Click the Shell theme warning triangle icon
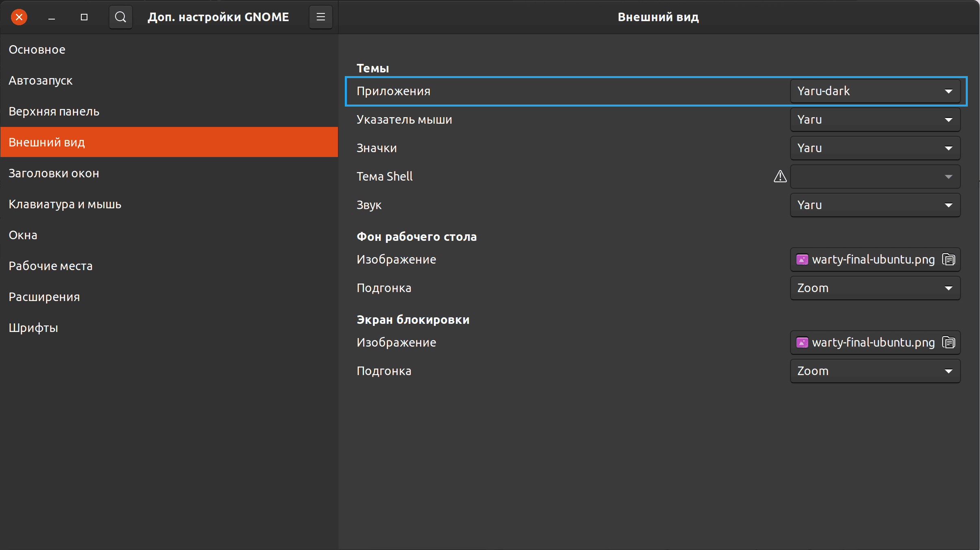Image resolution: width=980 pixels, height=550 pixels. pyautogui.click(x=780, y=177)
